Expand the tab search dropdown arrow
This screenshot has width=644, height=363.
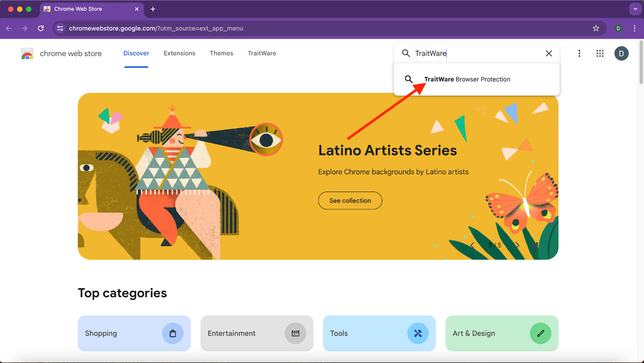click(x=635, y=9)
